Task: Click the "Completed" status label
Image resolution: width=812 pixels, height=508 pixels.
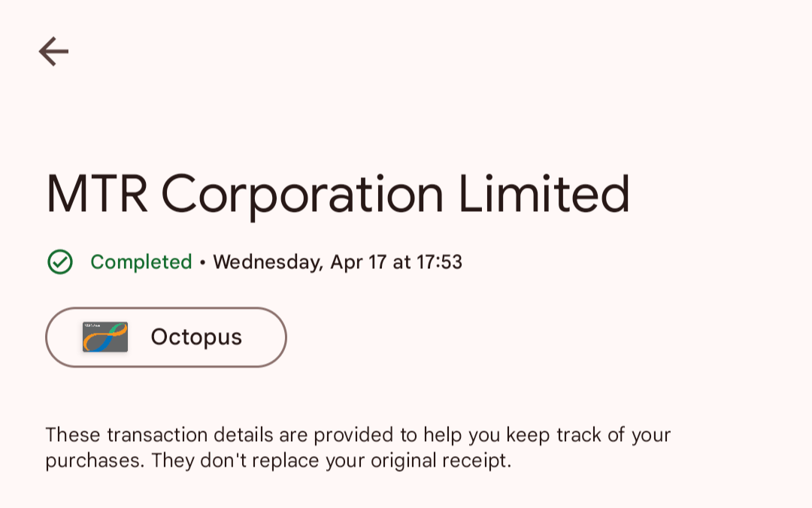Action: click(141, 262)
